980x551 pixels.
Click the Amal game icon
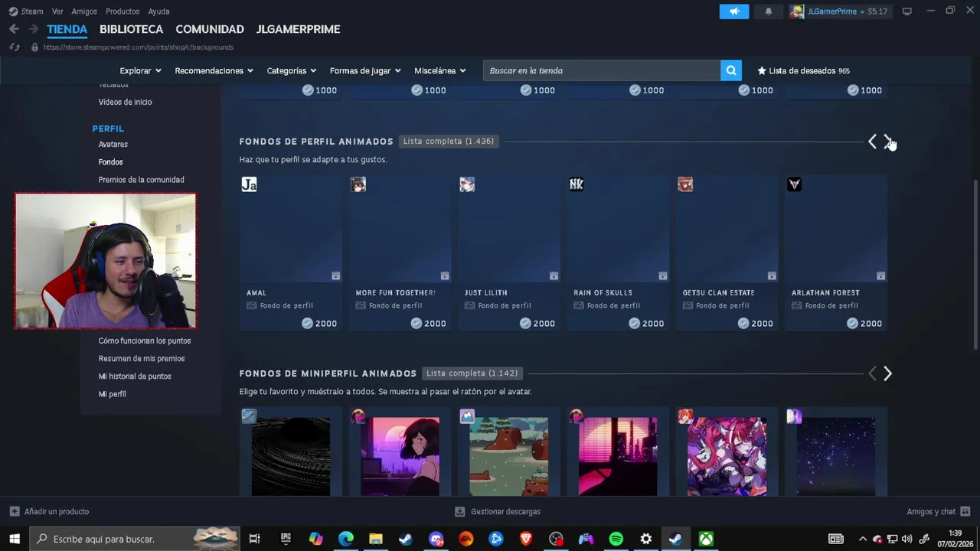[249, 184]
